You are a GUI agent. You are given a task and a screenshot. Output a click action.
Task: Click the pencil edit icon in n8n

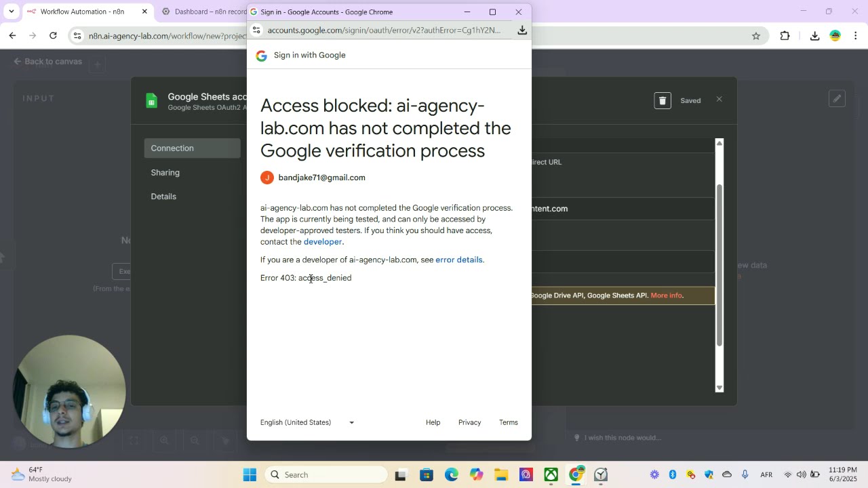[x=837, y=99]
